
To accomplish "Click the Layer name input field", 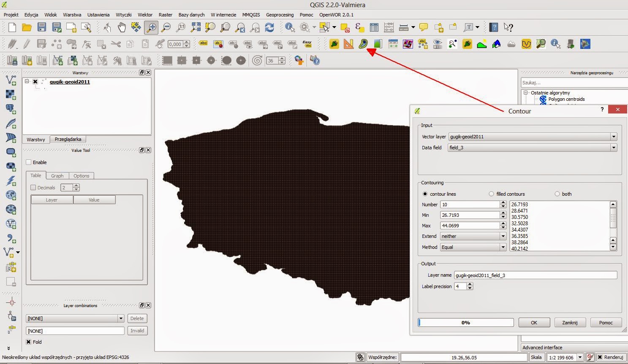I will pos(536,275).
